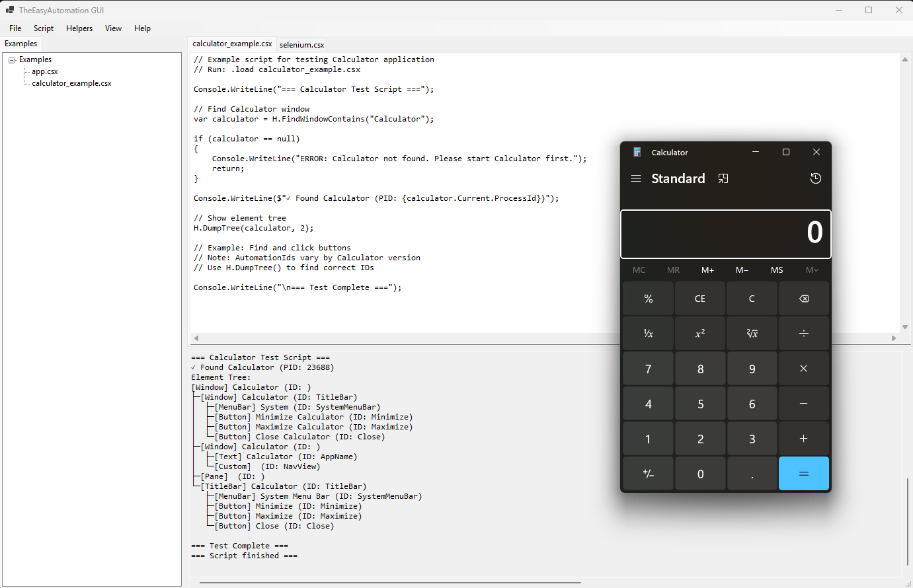913x588 pixels.
Task: Click digit 5 in Calculator
Action: coord(700,404)
